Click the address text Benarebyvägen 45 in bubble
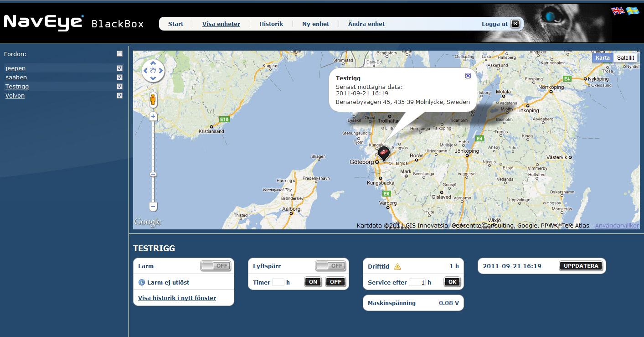This screenshot has height=337, width=644. click(x=403, y=102)
